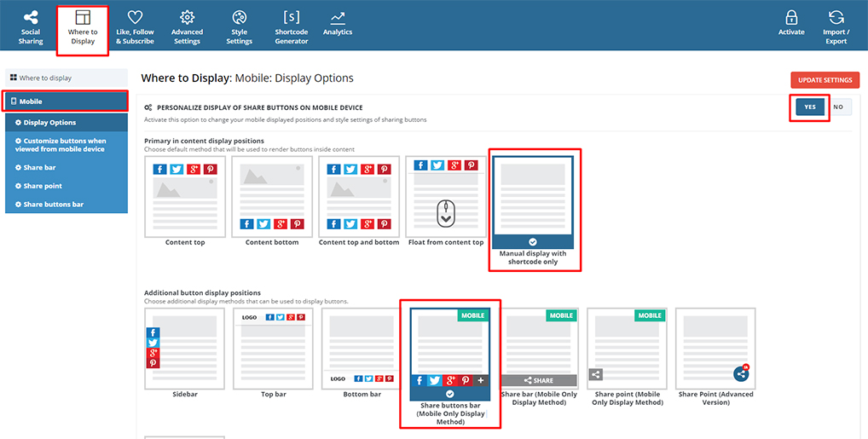Open the Shortcode Generator
The width and height of the screenshot is (868, 439).
pyautogui.click(x=292, y=27)
